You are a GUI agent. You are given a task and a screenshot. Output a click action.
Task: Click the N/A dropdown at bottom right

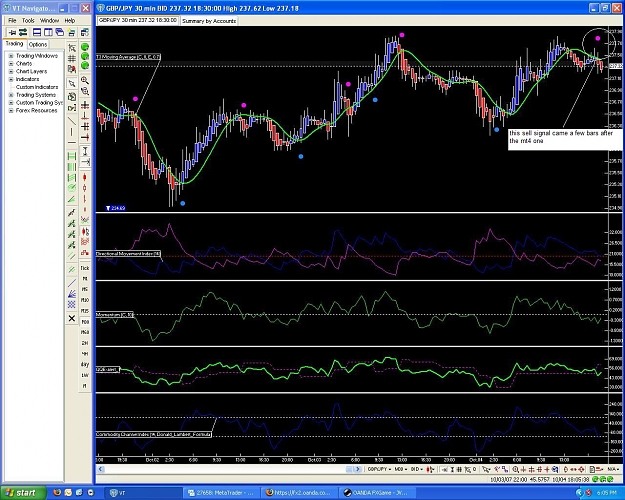(613, 469)
